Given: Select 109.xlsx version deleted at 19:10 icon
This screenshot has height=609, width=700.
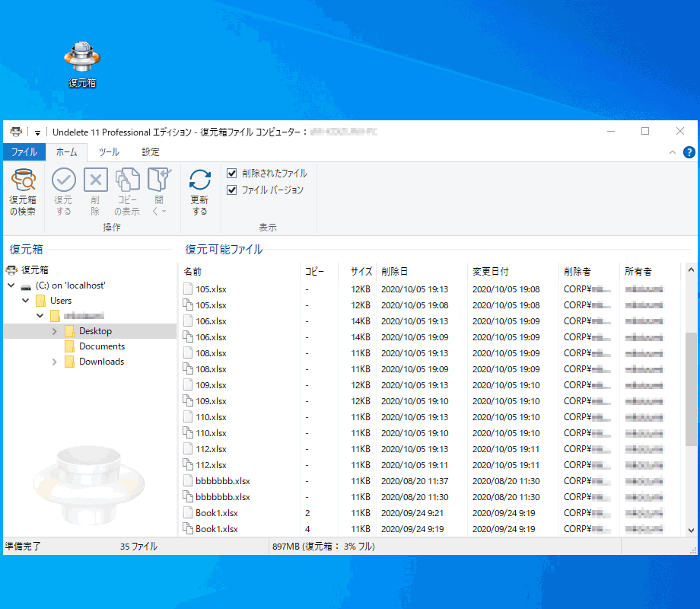Looking at the screenshot, I should [x=188, y=400].
